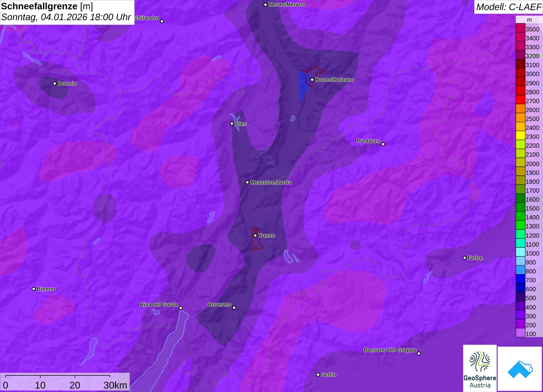Click the Rovereto location marker

click(234, 308)
